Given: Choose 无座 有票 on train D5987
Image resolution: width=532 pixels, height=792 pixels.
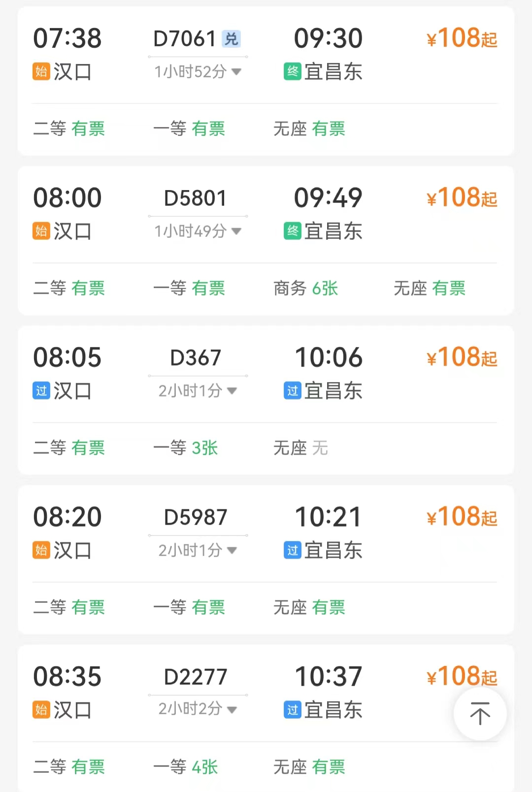Looking at the screenshot, I should click(x=309, y=607).
